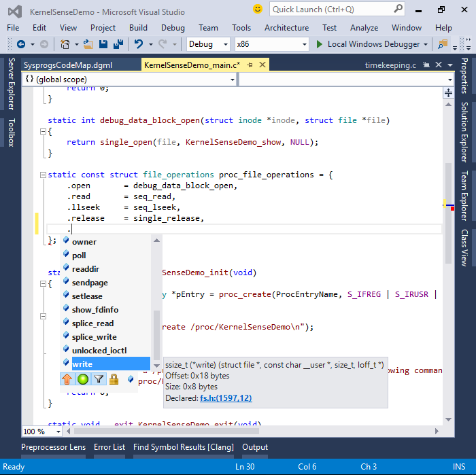This screenshot has width=476, height=475.
Task: Open the New Project dropdown arrow
Action: click(x=76, y=45)
